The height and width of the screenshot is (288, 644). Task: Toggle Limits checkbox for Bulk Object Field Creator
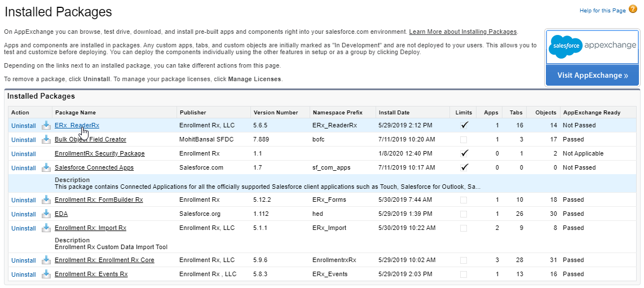pyautogui.click(x=464, y=139)
